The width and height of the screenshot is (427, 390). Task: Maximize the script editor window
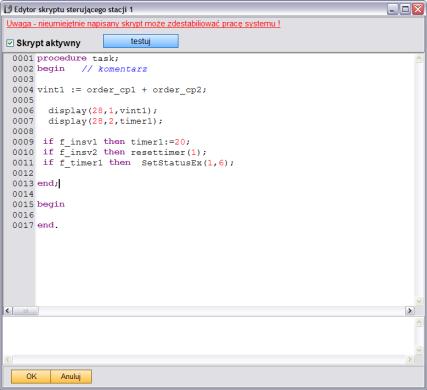[405, 9]
